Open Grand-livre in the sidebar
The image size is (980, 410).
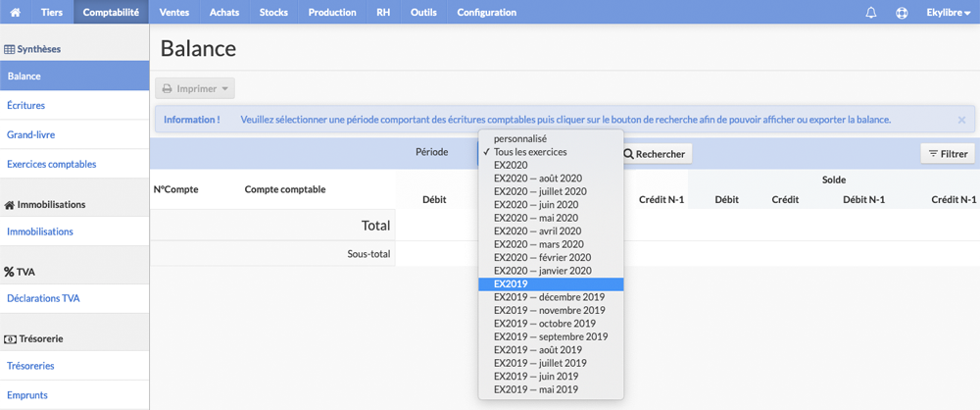pos(74,134)
